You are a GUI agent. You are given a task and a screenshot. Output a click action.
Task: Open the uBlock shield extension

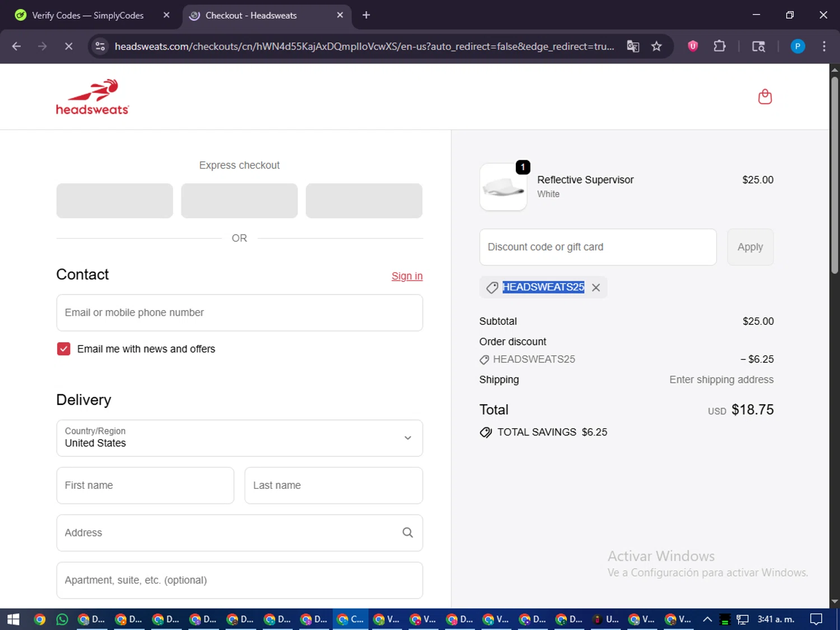[x=693, y=46]
